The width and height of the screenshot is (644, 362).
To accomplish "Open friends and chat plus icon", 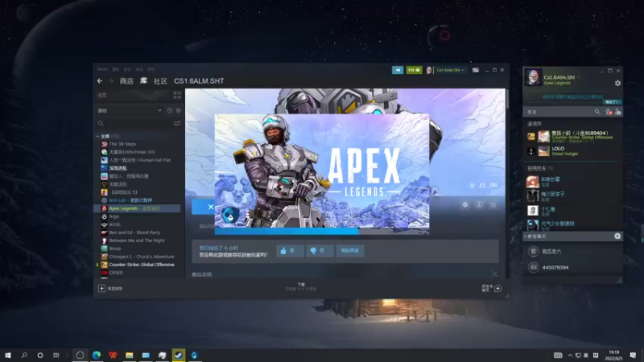I will click(497, 288).
